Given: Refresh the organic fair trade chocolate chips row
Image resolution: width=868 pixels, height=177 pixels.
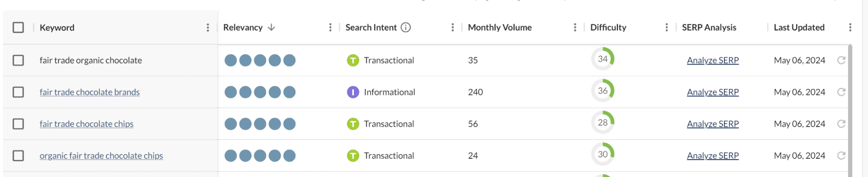Looking at the screenshot, I should click(841, 155).
